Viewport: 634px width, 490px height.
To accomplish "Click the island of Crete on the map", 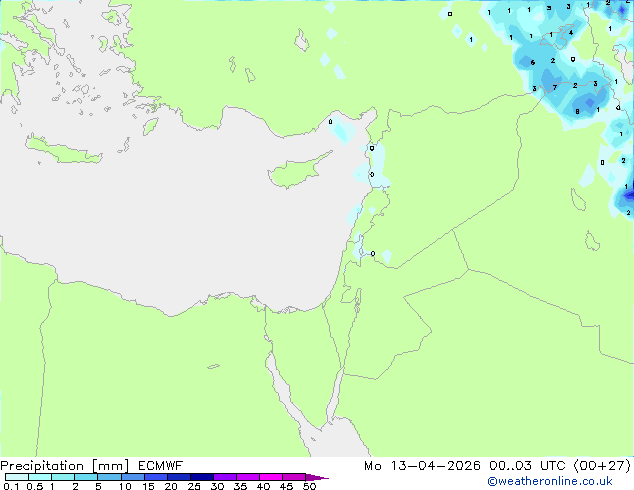I will tap(63, 150).
